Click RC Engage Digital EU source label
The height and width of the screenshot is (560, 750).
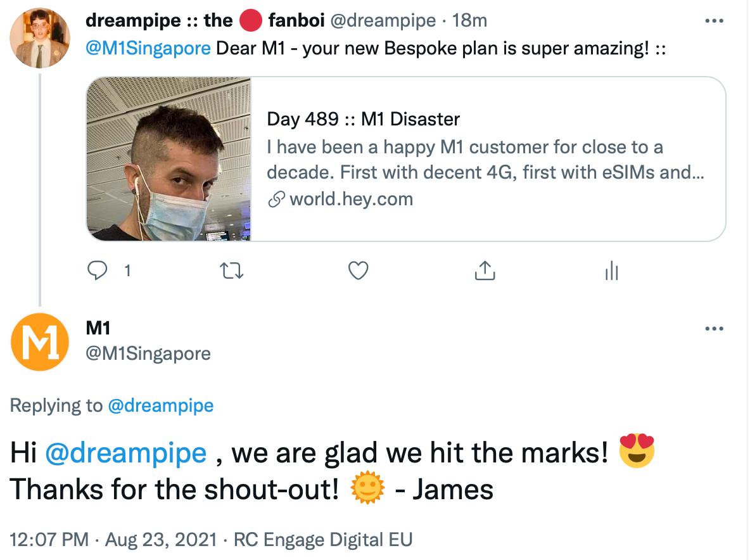point(323,540)
